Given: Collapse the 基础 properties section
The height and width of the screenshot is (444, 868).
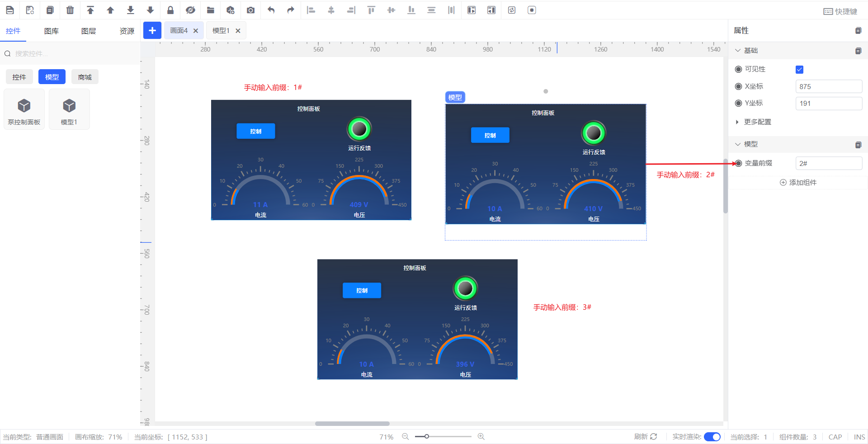Looking at the screenshot, I should 738,51.
